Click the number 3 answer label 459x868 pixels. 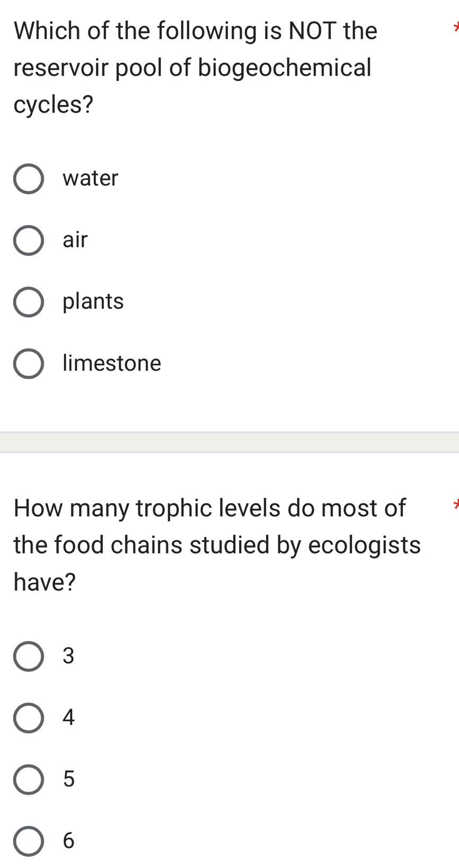coord(68,656)
